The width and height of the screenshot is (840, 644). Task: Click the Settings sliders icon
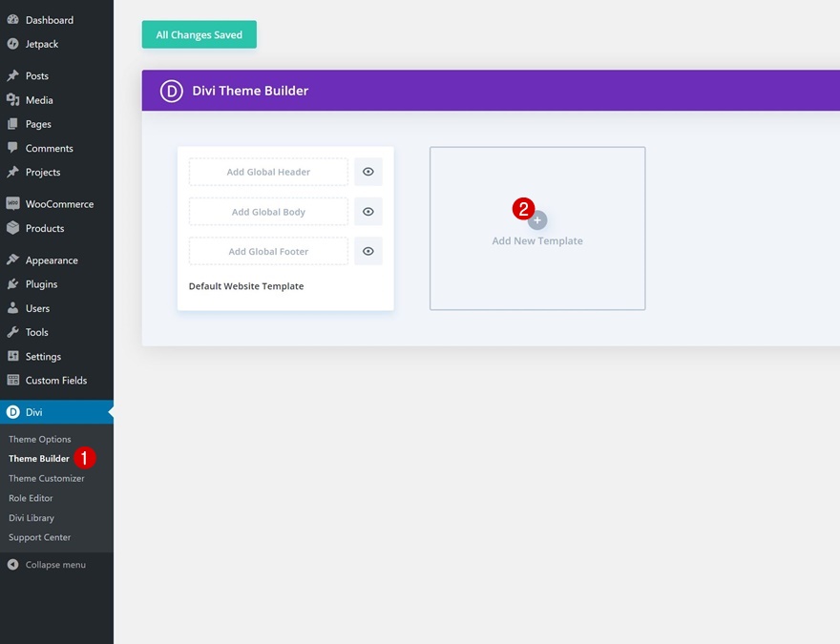tap(12, 356)
